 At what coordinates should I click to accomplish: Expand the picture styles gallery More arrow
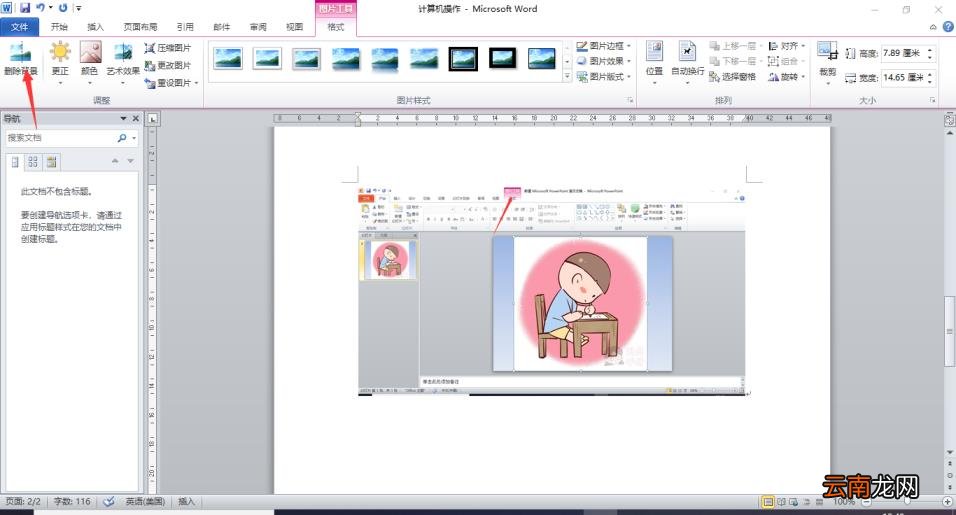[567, 77]
